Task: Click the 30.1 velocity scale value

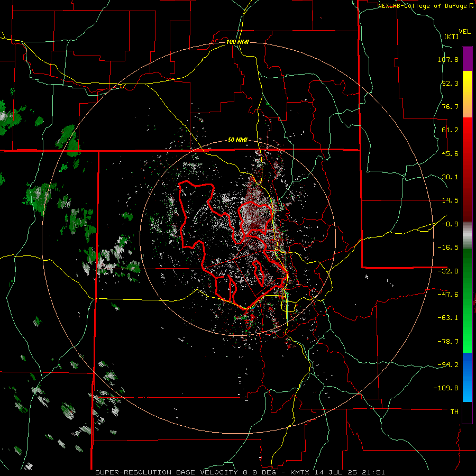Action: pos(450,177)
